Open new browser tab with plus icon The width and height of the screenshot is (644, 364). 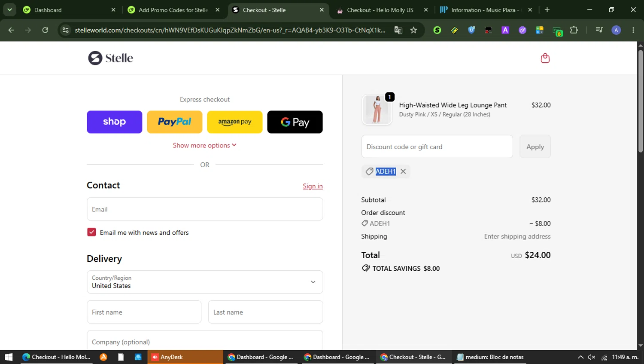pyautogui.click(x=547, y=10)
